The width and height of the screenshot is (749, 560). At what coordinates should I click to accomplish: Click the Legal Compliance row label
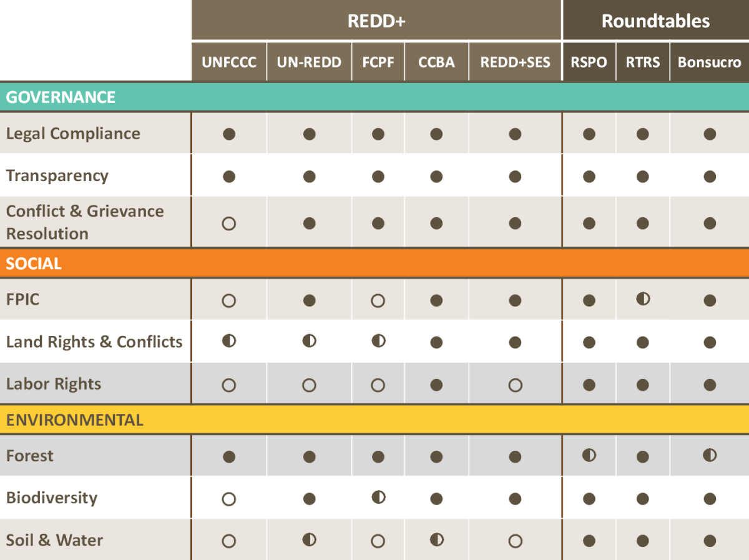click(x=73, y=134)
